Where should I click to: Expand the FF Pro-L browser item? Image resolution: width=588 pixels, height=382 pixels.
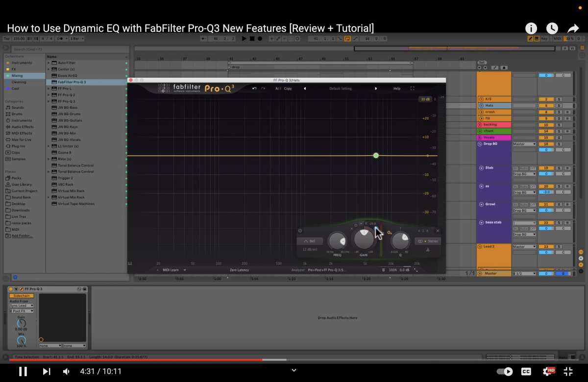click(x=49, y=89)
